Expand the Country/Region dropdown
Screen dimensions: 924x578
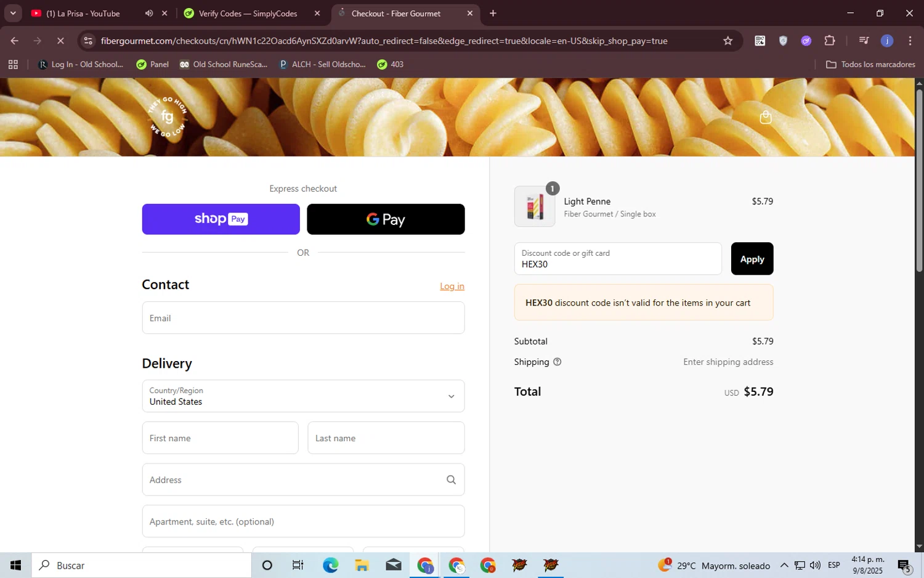[x=303, y=396]
